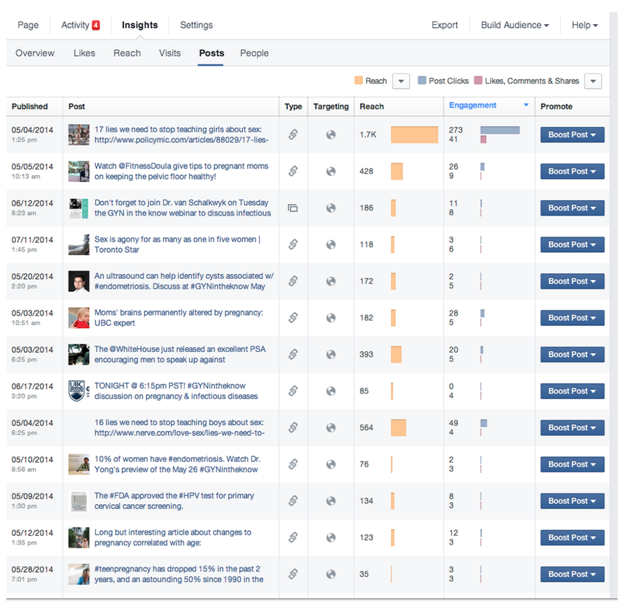Click photo type icon for GYN webinar post
The image size is (627, 607).
tap(293, 208)
